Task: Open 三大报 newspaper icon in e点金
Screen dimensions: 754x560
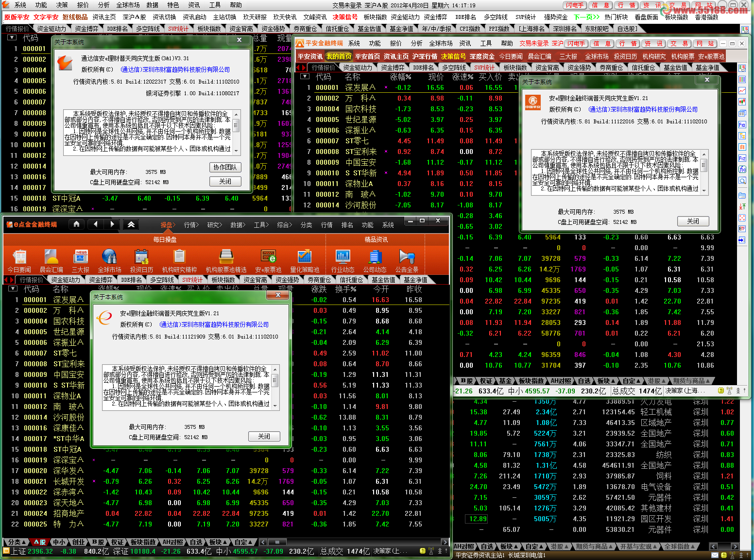Action: click(81, 261)
